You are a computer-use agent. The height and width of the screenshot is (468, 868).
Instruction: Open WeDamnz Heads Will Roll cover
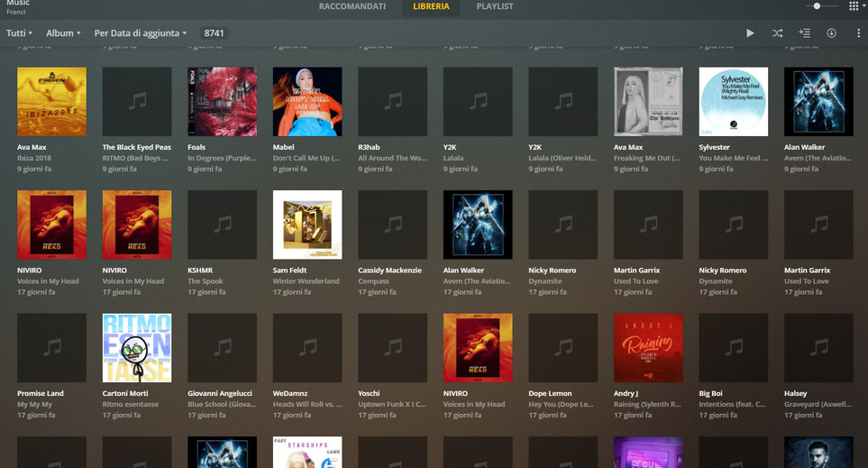tap(307, 347)
